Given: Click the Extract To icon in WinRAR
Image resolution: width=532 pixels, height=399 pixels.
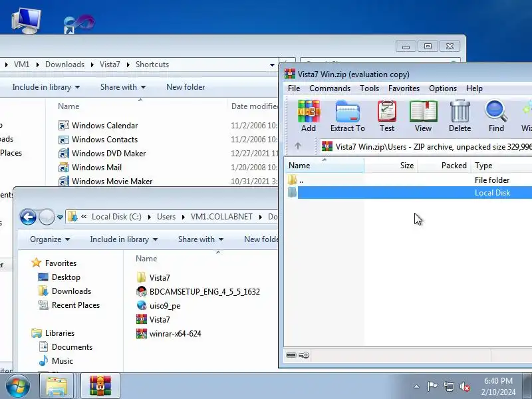Looking at the screenshot, I should (347, 116).
